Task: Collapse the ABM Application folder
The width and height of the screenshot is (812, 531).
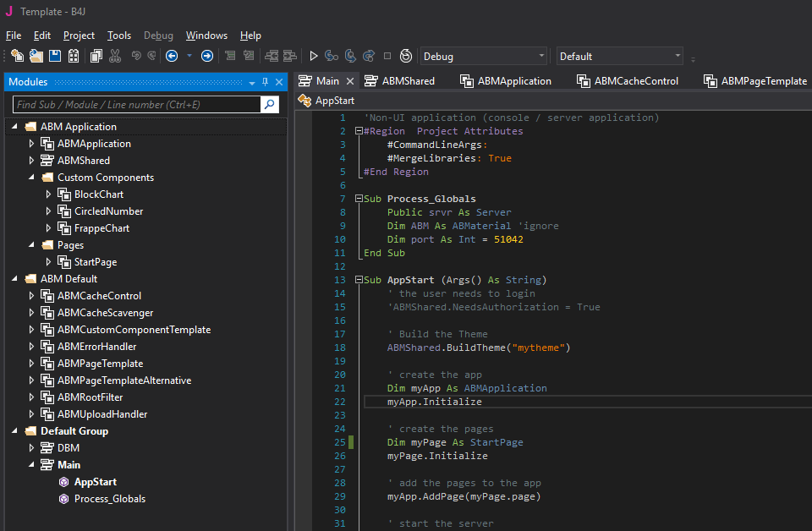Action: point(14,126)
